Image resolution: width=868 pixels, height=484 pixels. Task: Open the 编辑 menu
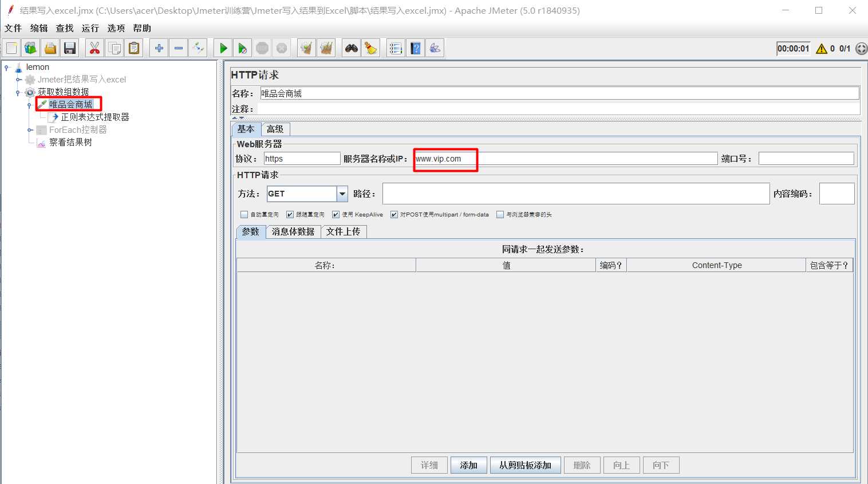pyautogui.click(x=39, y=28)
